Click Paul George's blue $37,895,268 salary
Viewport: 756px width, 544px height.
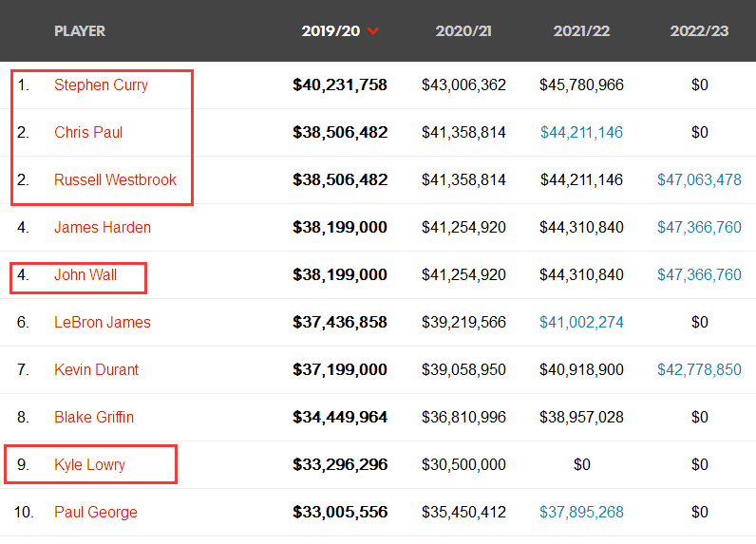[581, 512]
